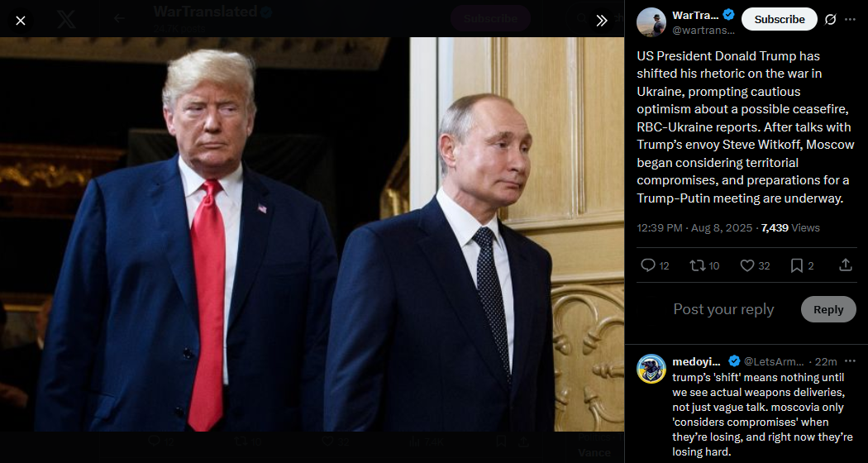Open the @wartrans handle link

(703, 31)
